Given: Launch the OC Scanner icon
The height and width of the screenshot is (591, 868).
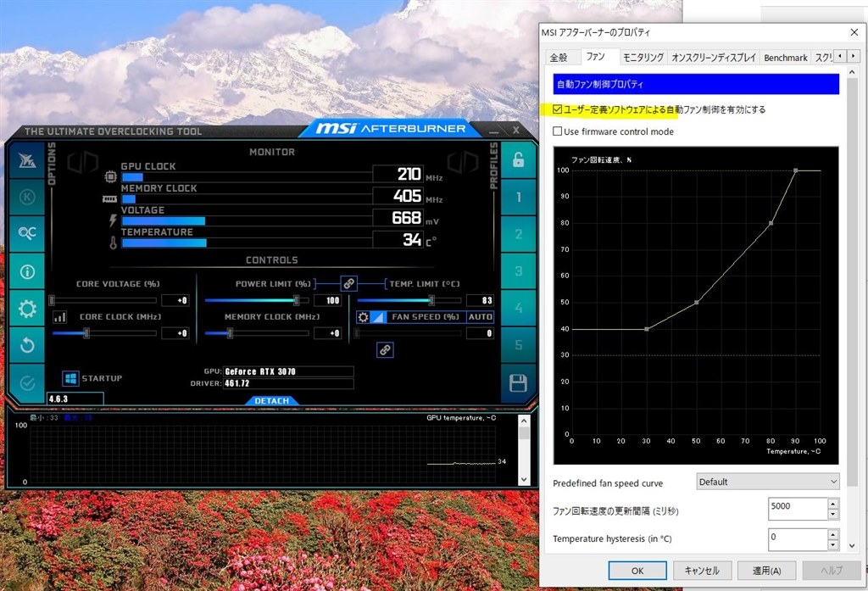Looking at the screenshot, I should click(27, 233).
